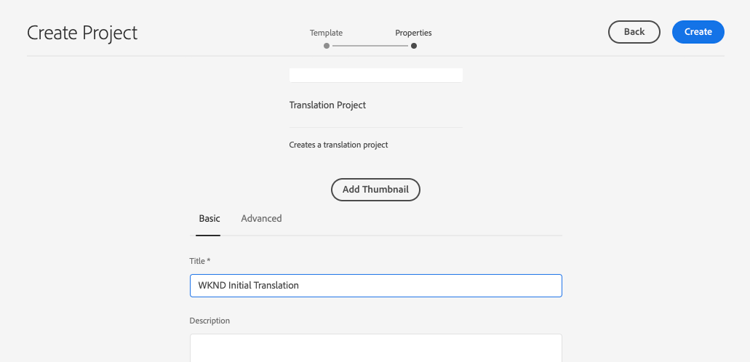Click inside the Description text area
Image resolution: width=750 pixels, height=362 pixels.
376,348
